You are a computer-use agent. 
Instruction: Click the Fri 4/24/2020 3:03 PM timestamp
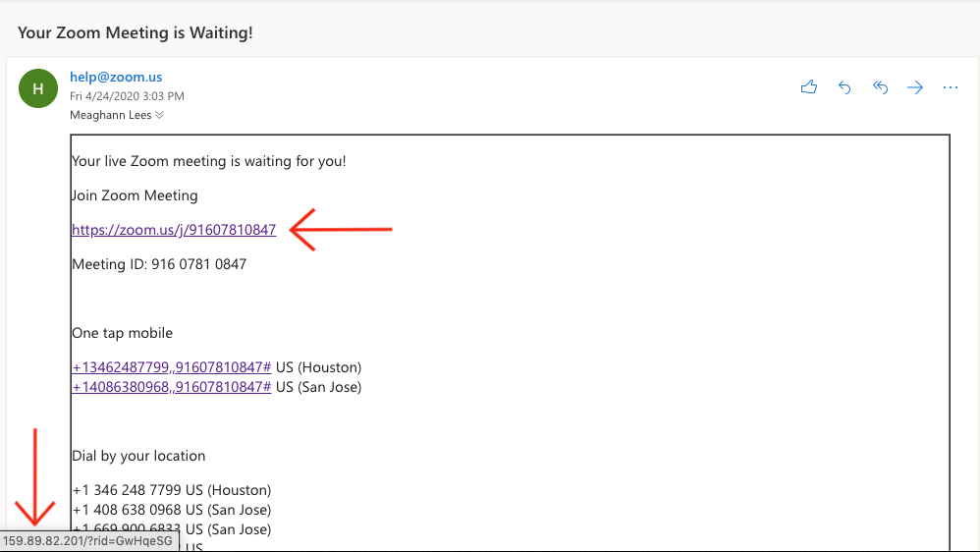pos(127,96)
